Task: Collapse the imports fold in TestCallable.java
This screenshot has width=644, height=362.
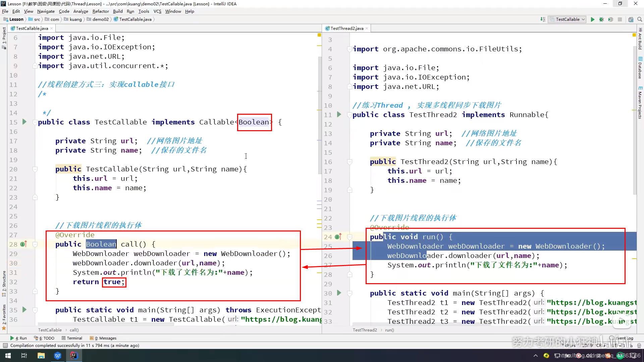Action: click(35, 66)
